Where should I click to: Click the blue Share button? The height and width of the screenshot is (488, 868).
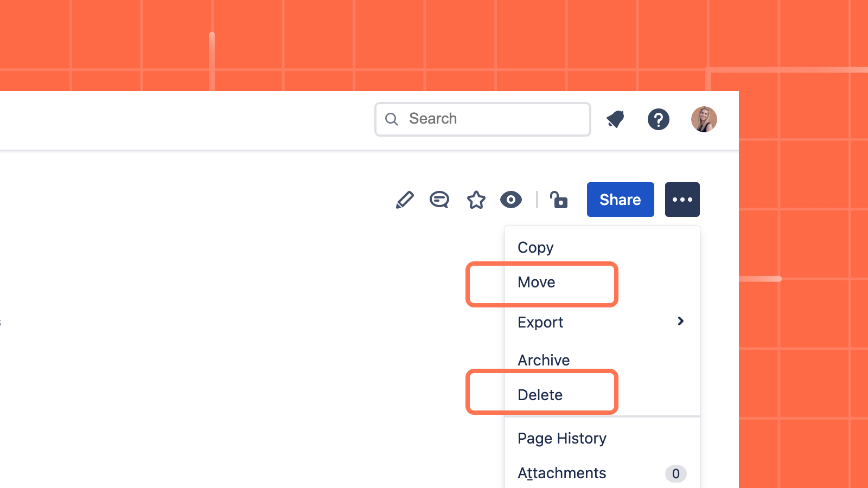pos(621,200)
